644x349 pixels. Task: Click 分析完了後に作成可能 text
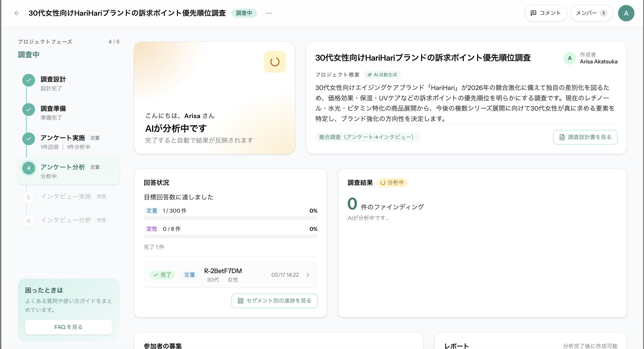pos(590,346)
